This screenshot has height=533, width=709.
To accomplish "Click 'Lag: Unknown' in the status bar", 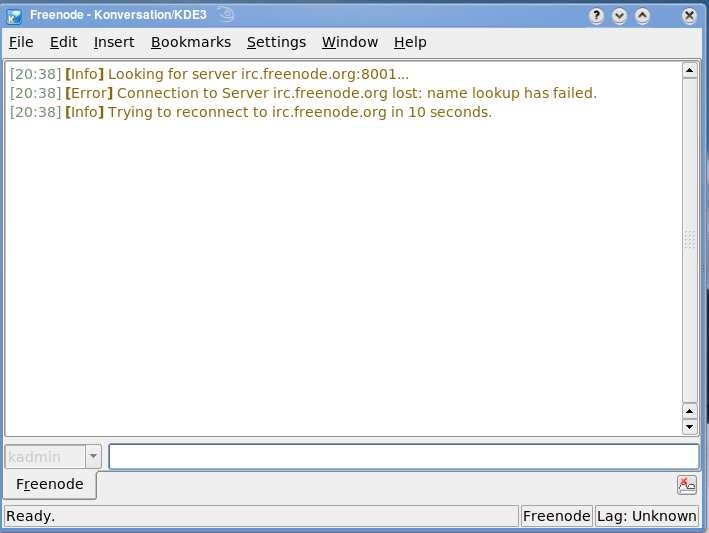I will (647, 516).
